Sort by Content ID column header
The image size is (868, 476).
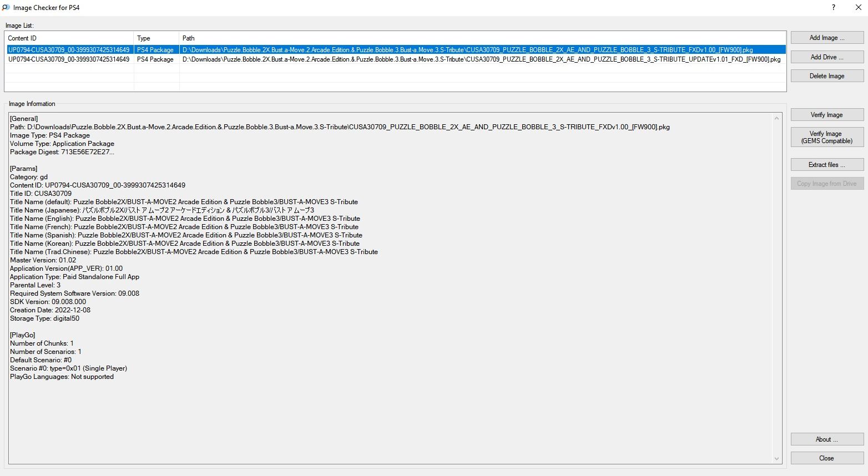point(69,38)
